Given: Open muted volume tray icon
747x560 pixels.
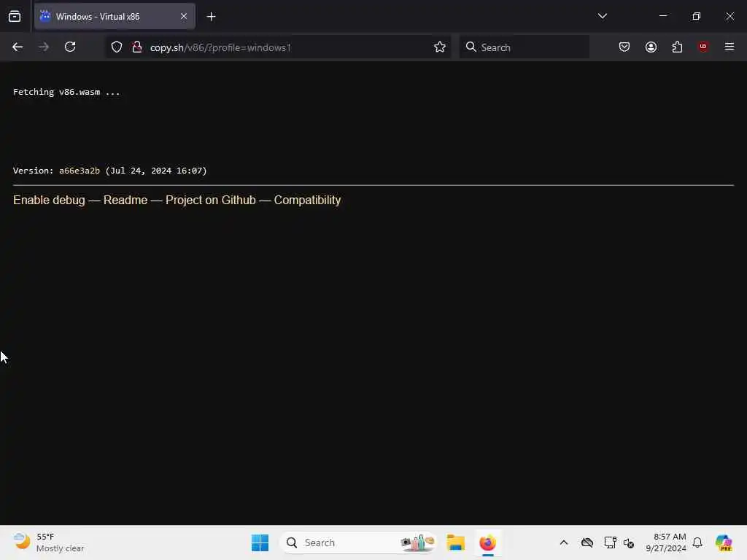Looking at the screenshot, I should [x=629, y=542].
